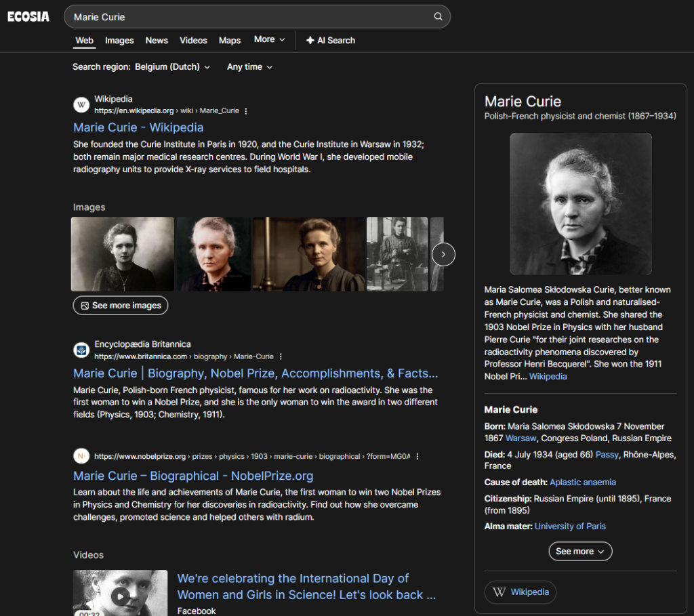694x616 pixels.
Task: Open the three-dot menu on the Wikipedia result
Action: (x=245, y=110)
